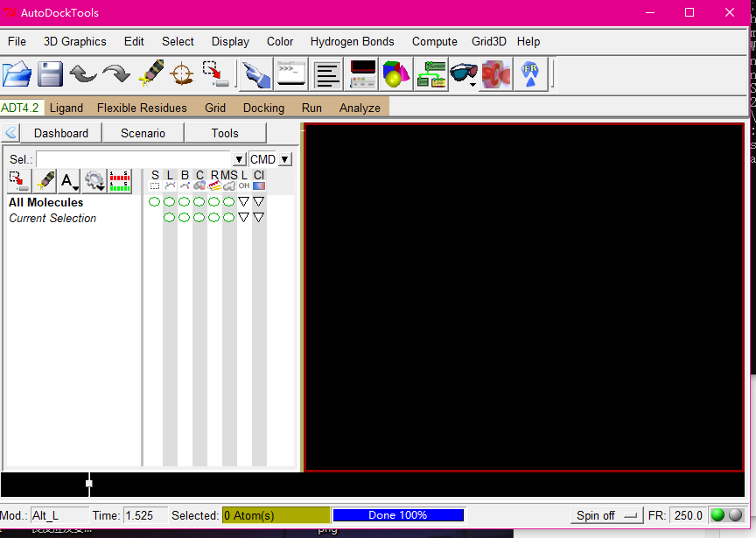756x538 pixels.
Task: Click the colored 3D shapes icon
Action: pos(395,73)
